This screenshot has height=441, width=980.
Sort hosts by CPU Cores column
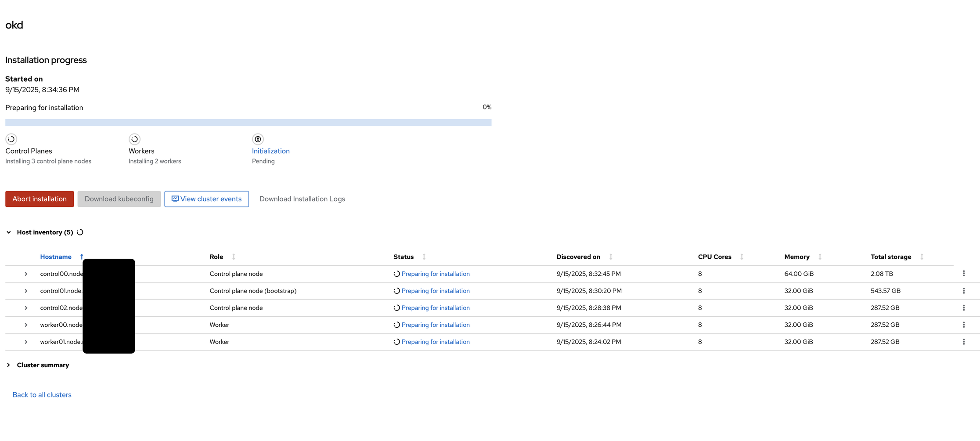point(742,257)
